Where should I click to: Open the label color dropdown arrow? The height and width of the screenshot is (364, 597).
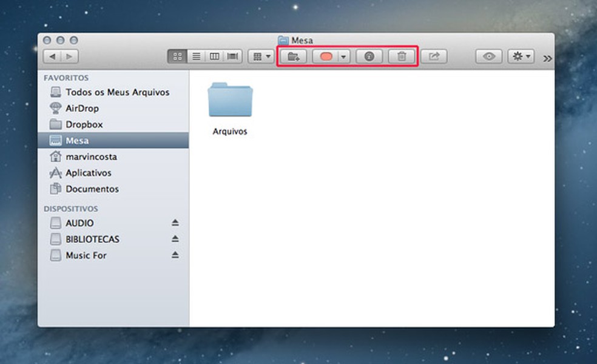[x=344, y=57]
